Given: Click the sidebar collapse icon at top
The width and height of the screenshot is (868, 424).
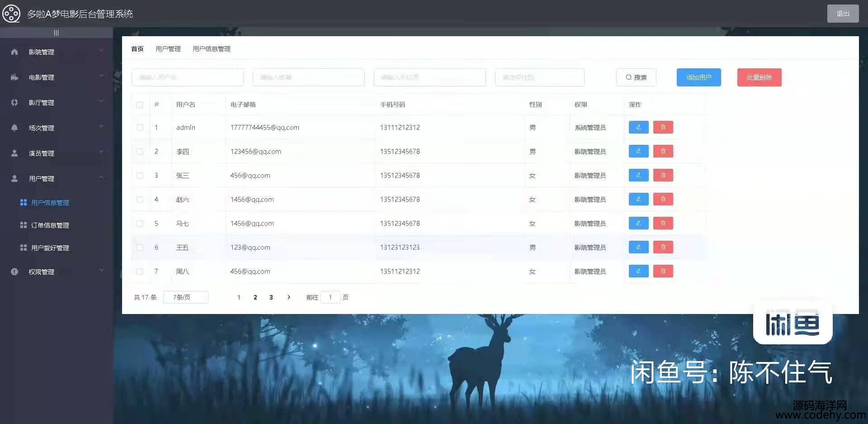Looking at the screenshot, I should point(56,33).
